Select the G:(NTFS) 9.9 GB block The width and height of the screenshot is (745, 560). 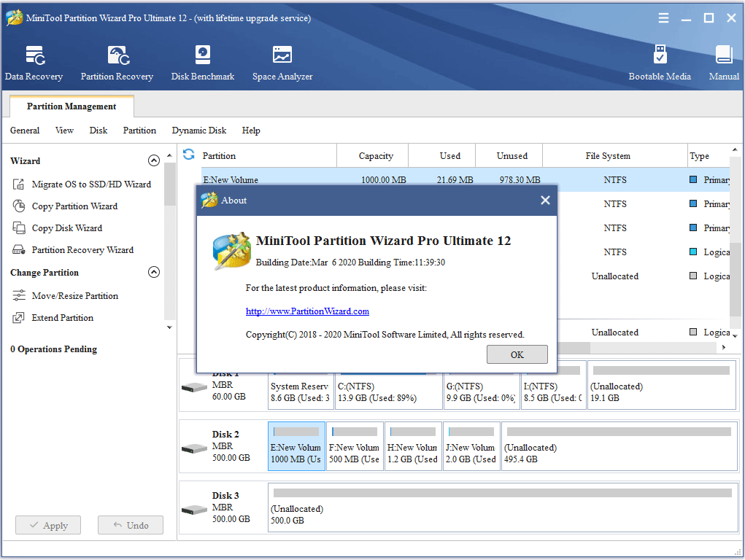click(x=482, y=392)
